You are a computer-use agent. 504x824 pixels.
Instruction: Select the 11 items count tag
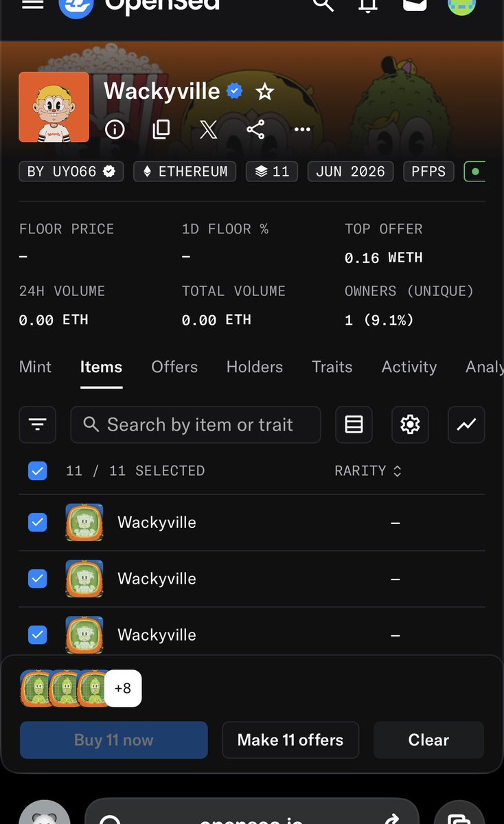tap(272, 172)
